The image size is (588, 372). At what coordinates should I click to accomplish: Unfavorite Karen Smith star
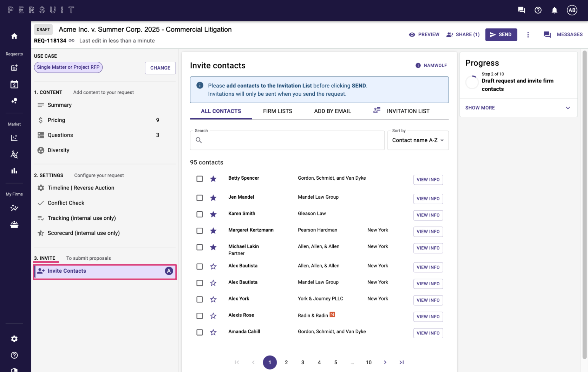coord(213,214)
